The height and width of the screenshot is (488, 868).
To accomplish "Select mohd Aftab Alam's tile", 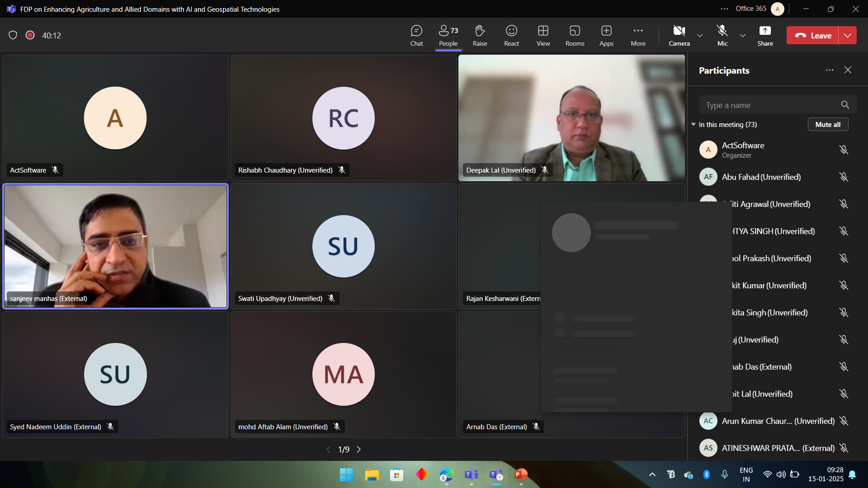I will click(x=344, y=375).
